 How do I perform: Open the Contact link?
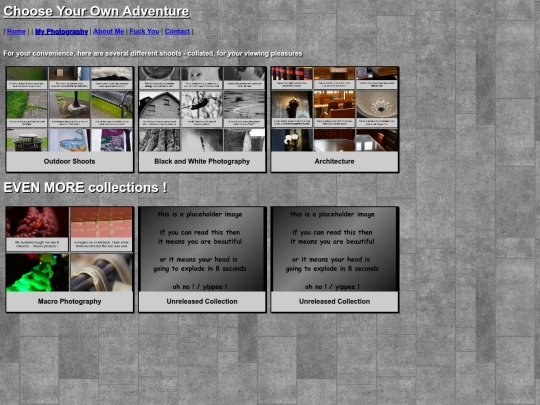point(177,31)
